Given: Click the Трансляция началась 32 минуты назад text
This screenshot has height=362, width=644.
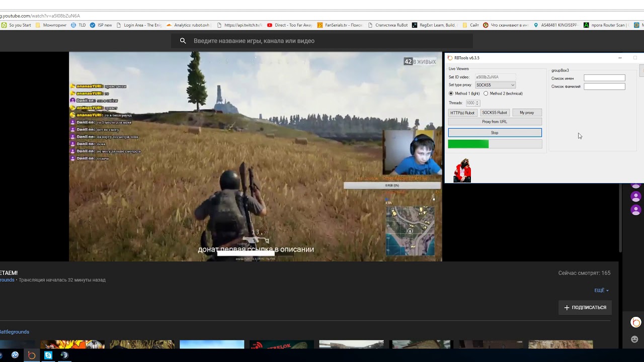Looking at the screenshot, I should 62,280.
